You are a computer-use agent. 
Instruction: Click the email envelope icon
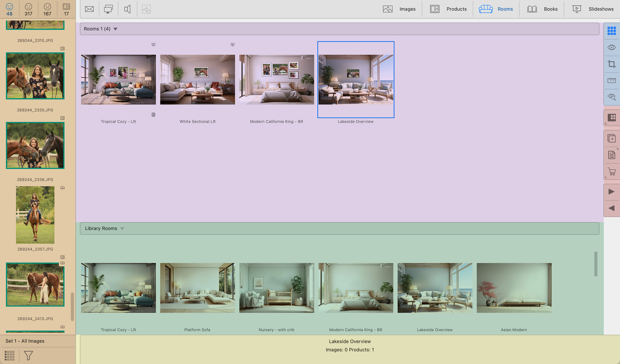click(x=89, y=9)
